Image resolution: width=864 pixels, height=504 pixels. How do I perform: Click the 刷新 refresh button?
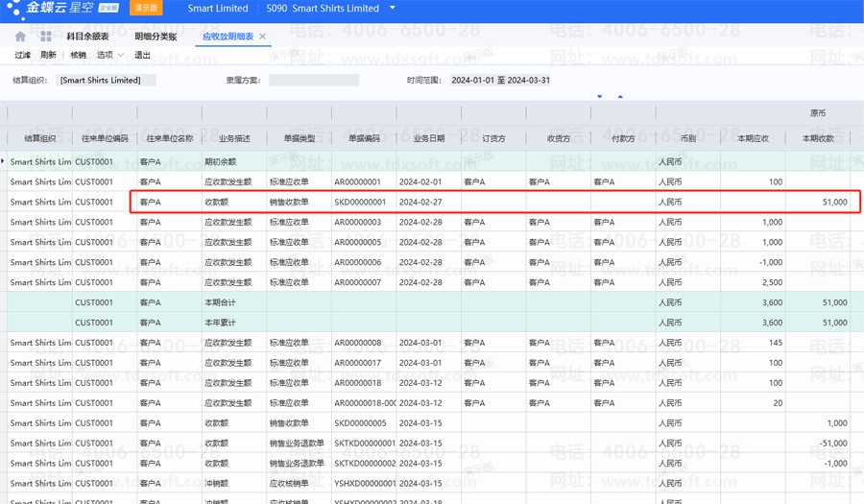[49, 56]
